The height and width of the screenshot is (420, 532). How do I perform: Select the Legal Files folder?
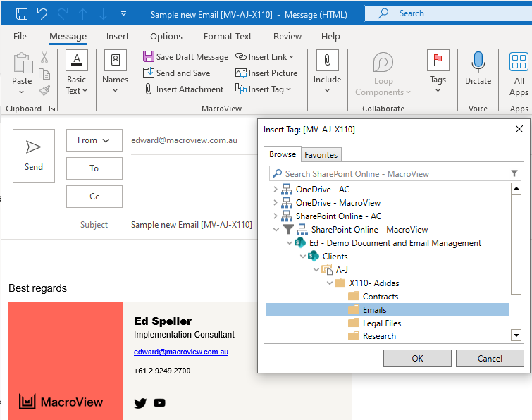point(375,323)
